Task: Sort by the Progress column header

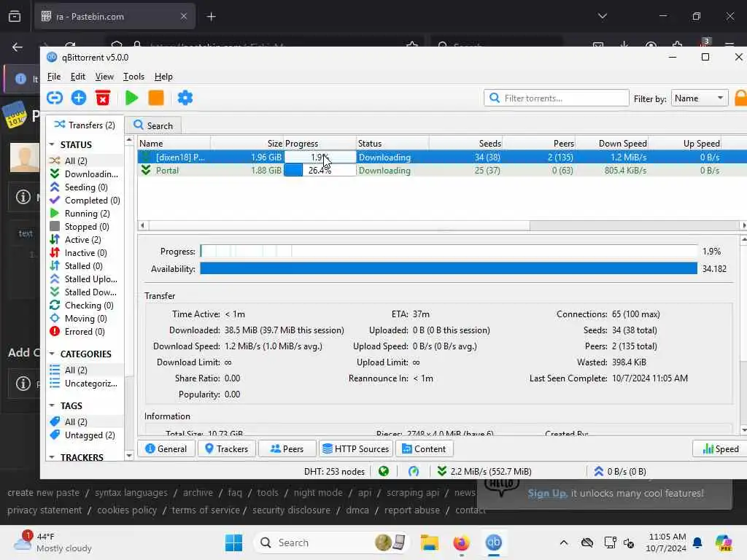Action: (x=320, y=144)
